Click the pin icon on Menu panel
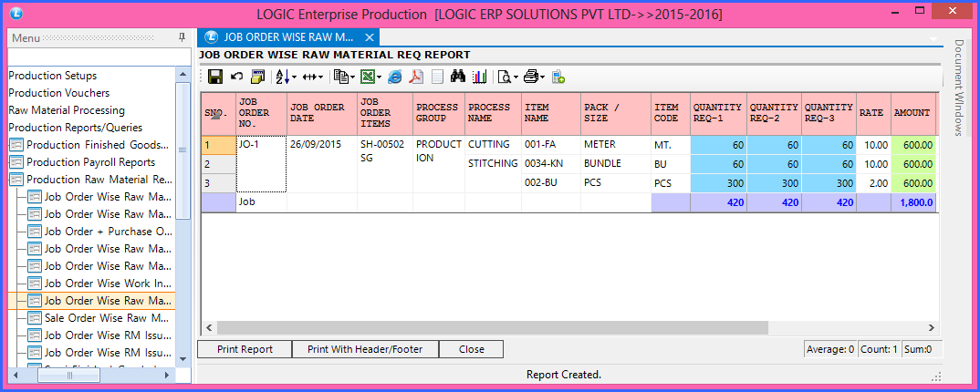Viewport: 980px width, 392px height. [x=182, y=37]
